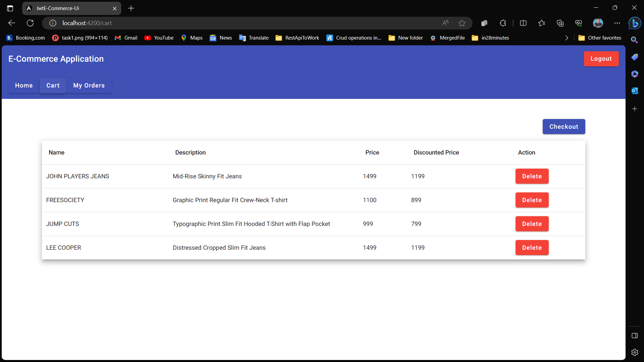Viewport: 644px width, 362px height.
Task: Toggle the sidebar pane visibility
Action: [x=635, y=336]
